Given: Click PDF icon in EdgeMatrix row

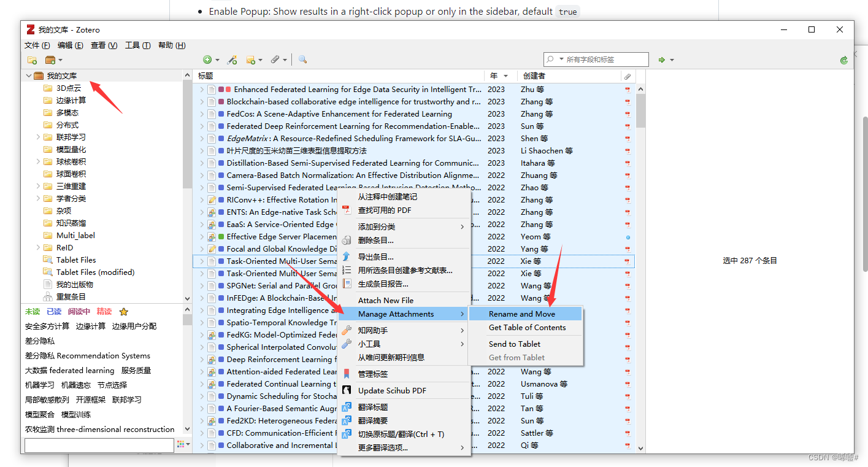Looking at the screenshot, I should [628, 139].
